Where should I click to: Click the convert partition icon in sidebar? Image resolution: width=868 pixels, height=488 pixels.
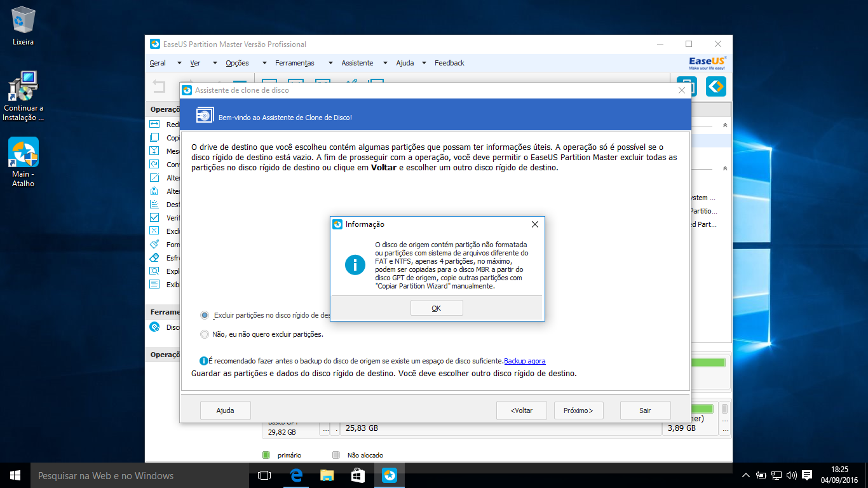click(154, 165)
